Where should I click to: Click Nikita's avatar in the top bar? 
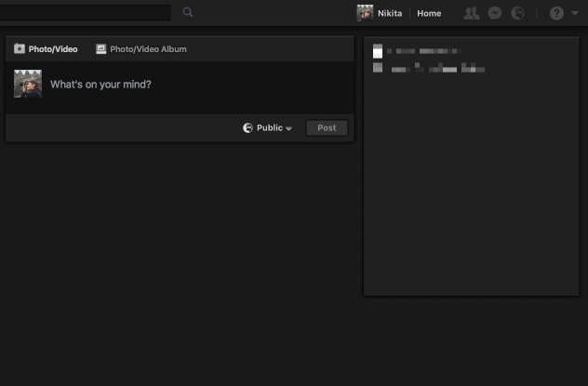(365, 13)
